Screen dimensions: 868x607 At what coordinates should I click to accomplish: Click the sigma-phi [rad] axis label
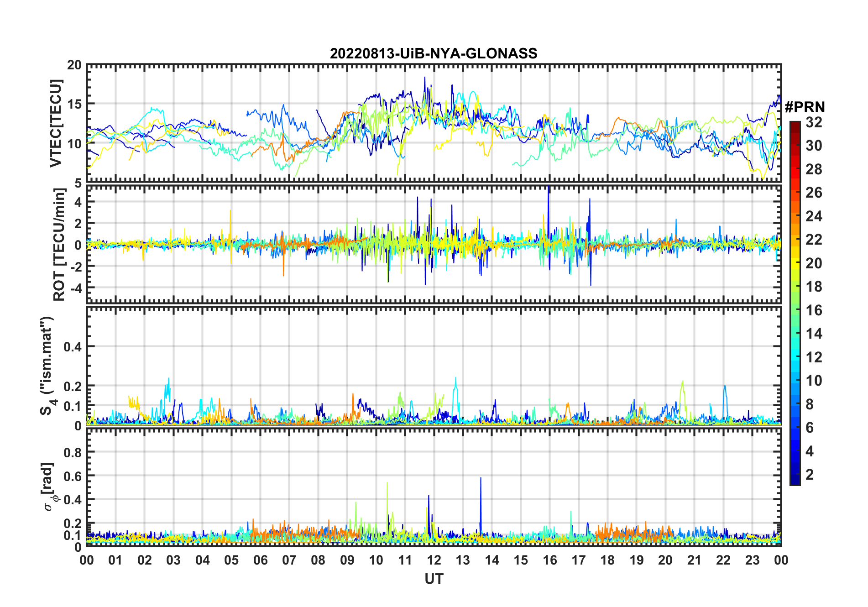[x=49, y=487]
